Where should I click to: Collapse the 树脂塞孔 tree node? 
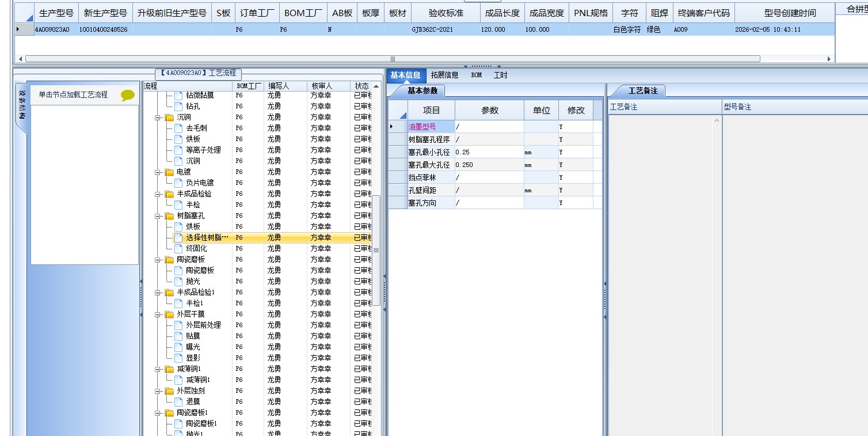tap(158, 216)
